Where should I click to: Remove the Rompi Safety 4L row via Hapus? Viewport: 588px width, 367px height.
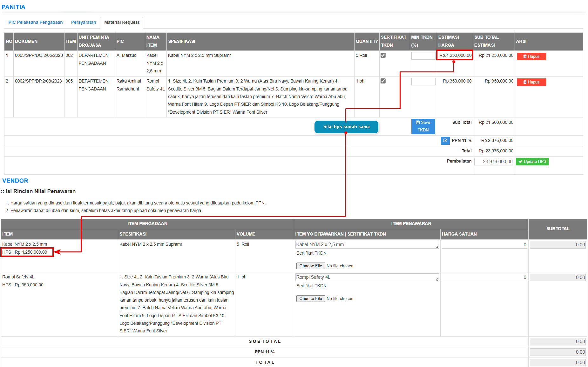[x=531, y=82]
